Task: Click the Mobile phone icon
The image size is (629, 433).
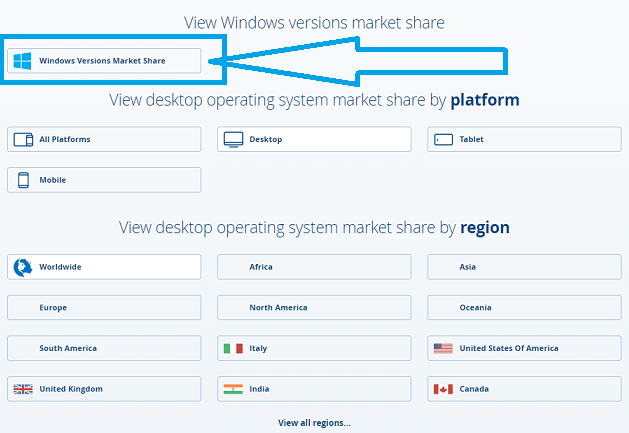Action: 23,180
